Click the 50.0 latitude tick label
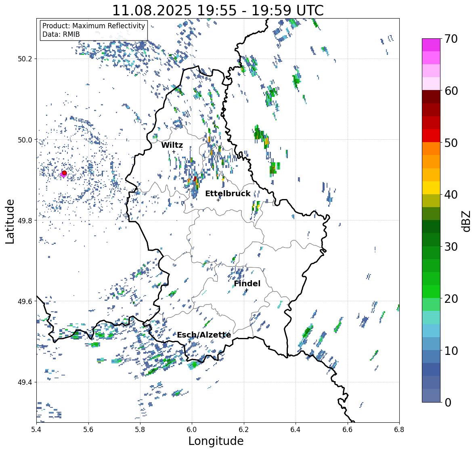The image size is (476, 451). (25, 140)
